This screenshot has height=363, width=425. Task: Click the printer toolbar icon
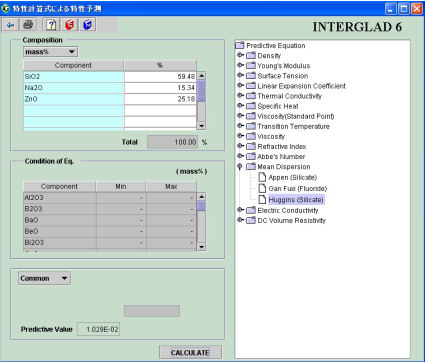coord(28,25)
